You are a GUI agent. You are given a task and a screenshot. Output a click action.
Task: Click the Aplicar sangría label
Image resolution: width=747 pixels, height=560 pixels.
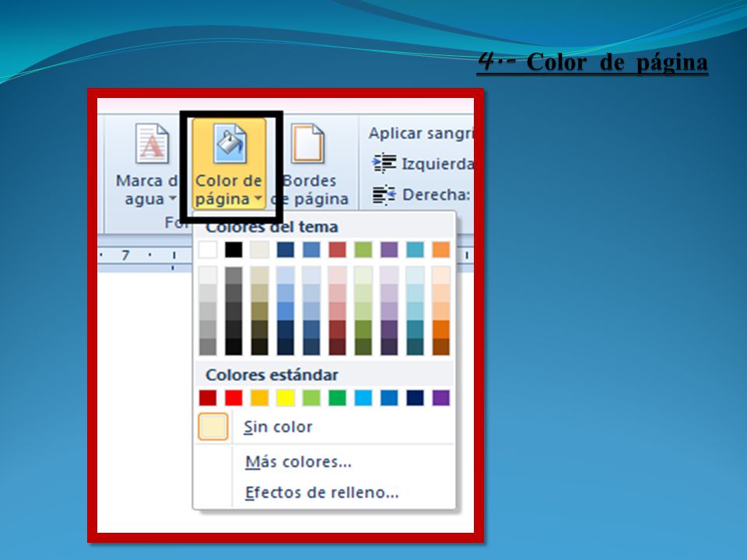(x=421, y=133)
